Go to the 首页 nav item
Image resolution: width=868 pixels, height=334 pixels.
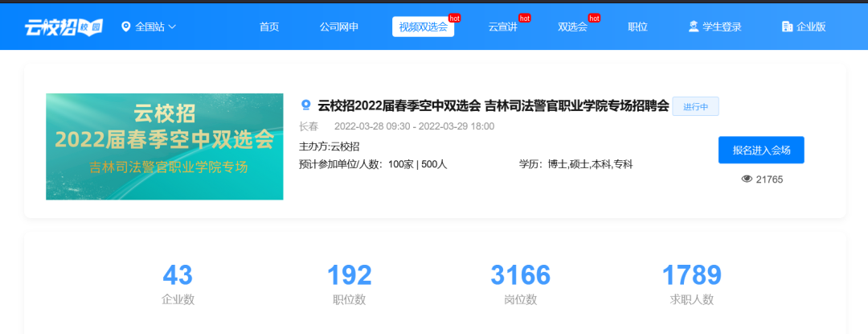[269, 27]
